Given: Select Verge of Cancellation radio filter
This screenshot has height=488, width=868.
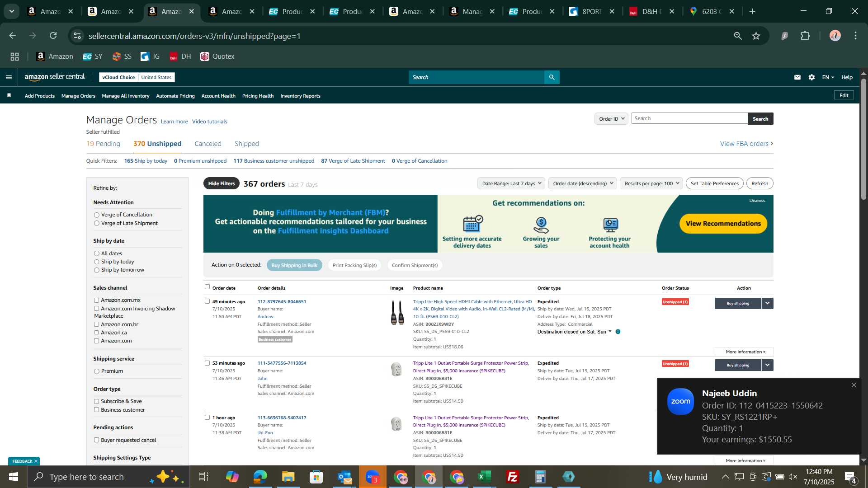Looking at the screenshot, I should 96,215.
